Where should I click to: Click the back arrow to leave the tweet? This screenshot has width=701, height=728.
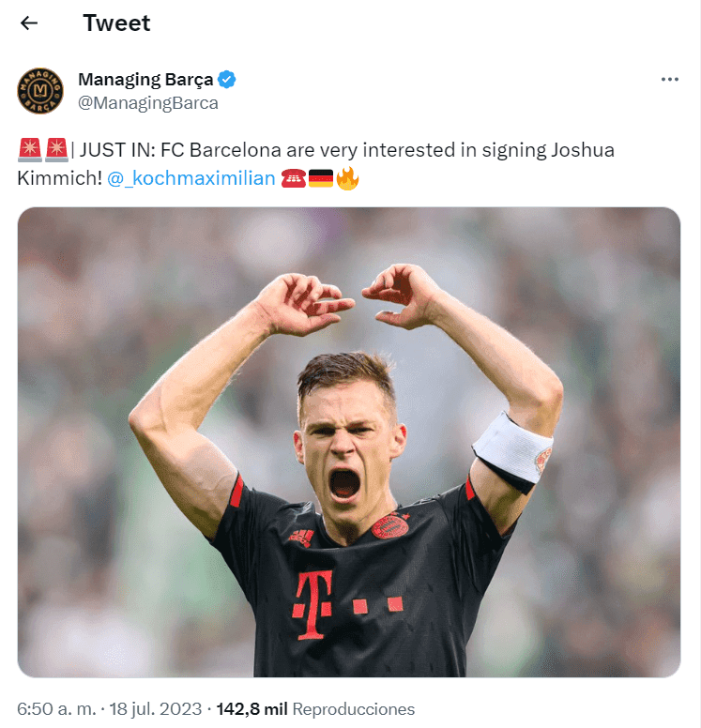coord(29,23)
